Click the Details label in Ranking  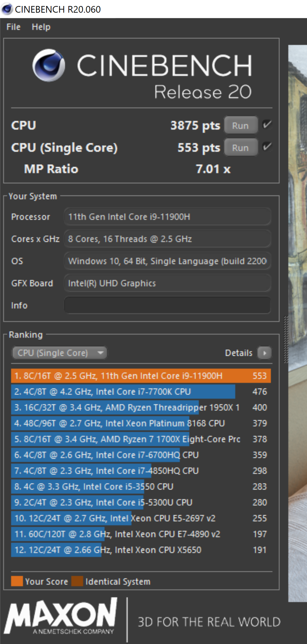[239, 353]
